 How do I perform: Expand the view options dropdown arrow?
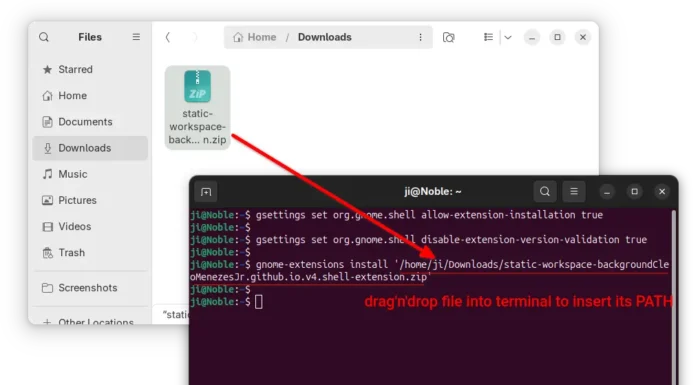508,37
